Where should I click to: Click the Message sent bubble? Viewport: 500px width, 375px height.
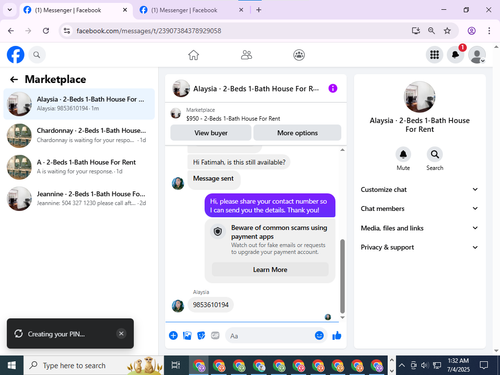click(x=213, y=179)
